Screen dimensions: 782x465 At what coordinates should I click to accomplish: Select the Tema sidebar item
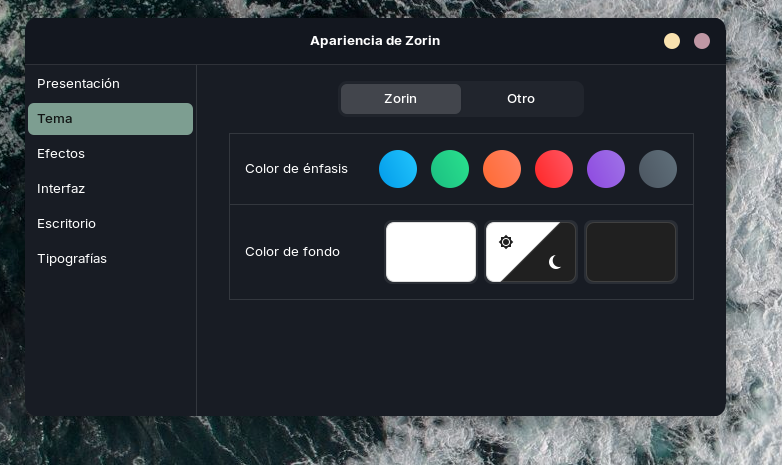[110, 119]
